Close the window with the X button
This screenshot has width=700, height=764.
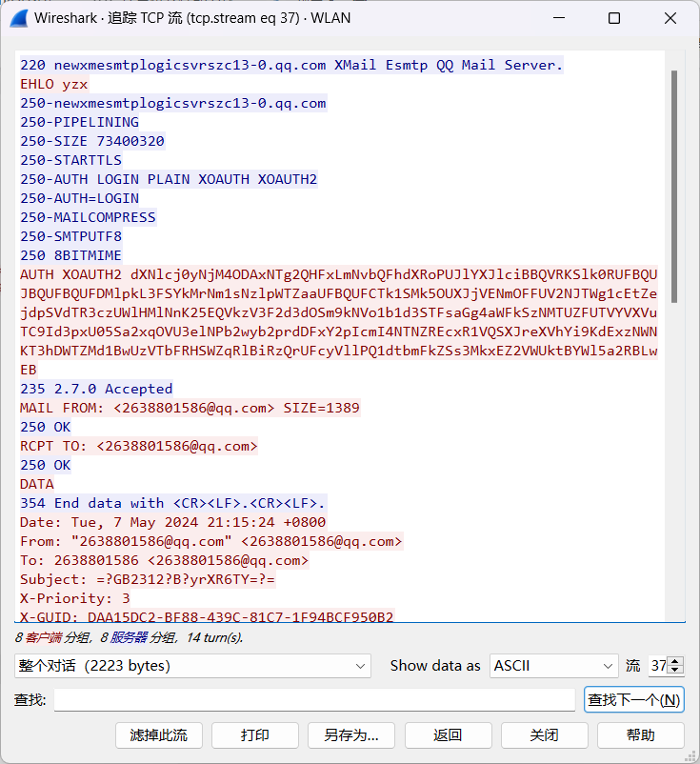coord(670,18)
